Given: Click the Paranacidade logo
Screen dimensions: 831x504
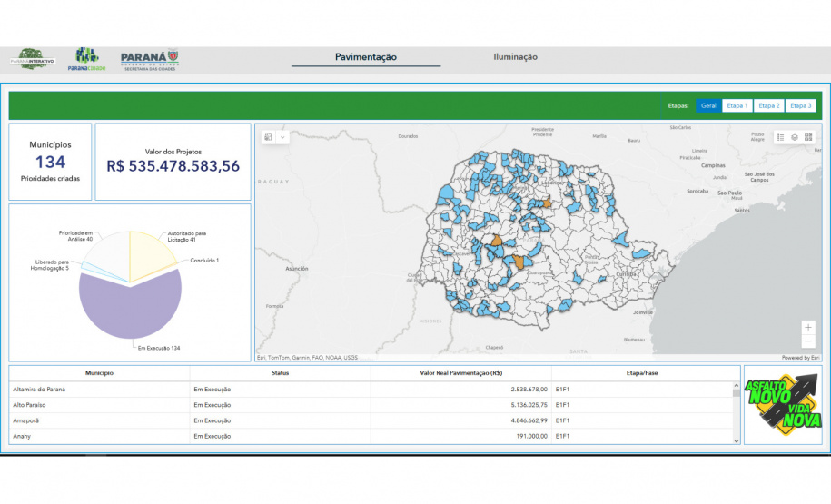Looking at the screenshot, I should pyautogui.click(x=87, y=60).
